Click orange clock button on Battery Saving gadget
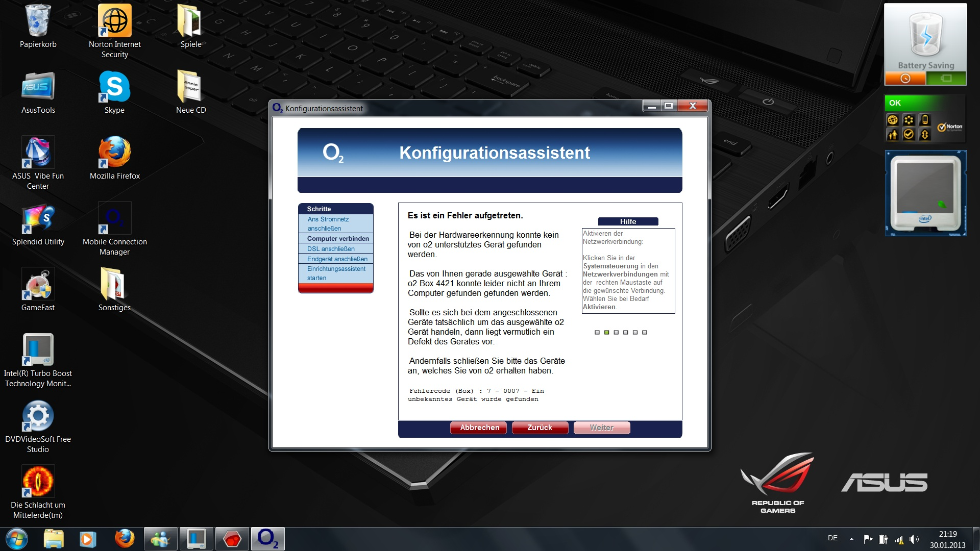The width and height of the screenshot is (980, 551). 905,79
